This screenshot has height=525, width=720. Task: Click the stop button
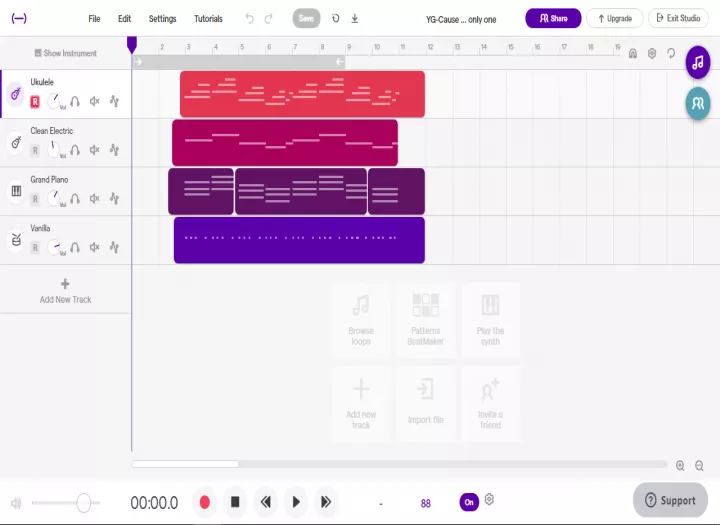click(x=235, y=502)
